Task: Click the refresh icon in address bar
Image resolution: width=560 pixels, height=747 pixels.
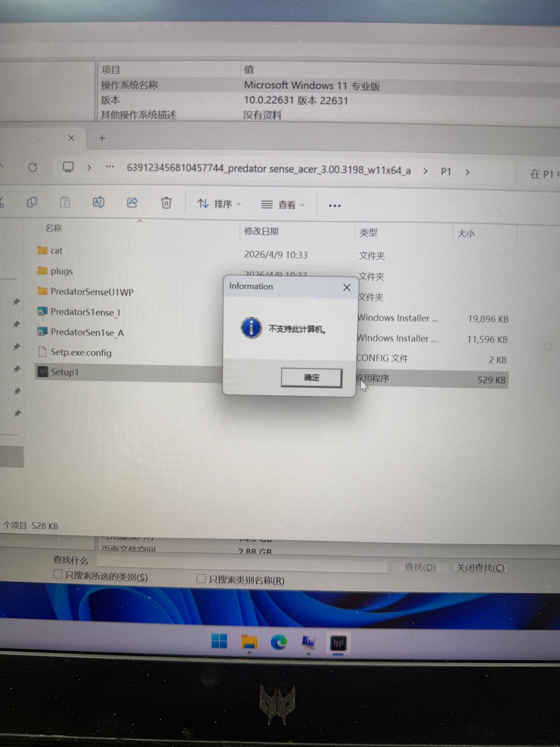Action: pos(33,167)
